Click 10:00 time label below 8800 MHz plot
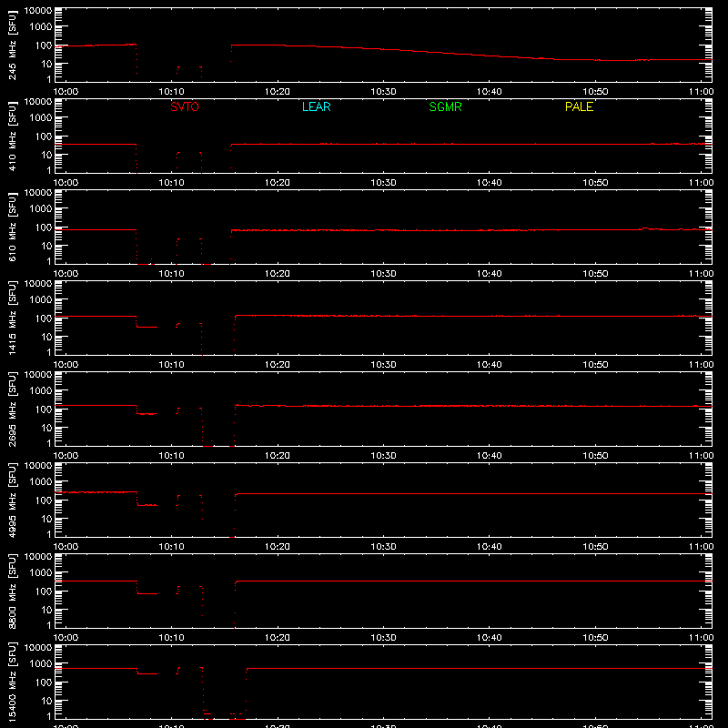This screenshot has height=728, width=728. tap(66, 638)
